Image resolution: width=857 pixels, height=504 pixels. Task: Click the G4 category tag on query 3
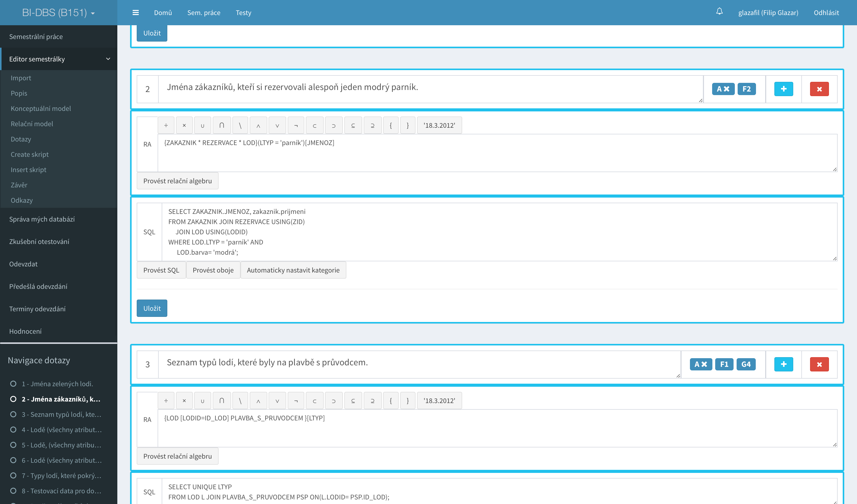pos(746,364)
